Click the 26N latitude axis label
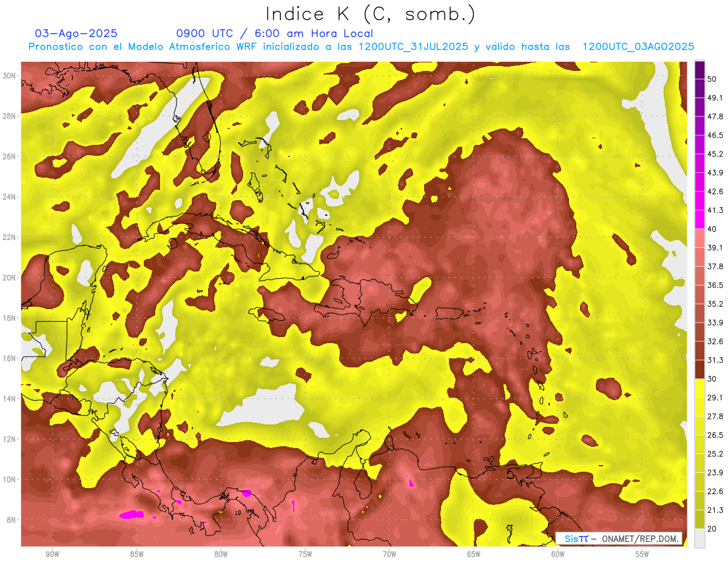 tap(10, 156)
